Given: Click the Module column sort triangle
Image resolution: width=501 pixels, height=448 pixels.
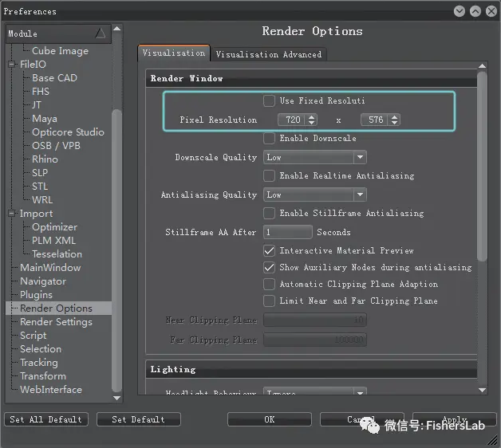Looking at the screenshot, I should pyautogui.click(x=101, y=33).
